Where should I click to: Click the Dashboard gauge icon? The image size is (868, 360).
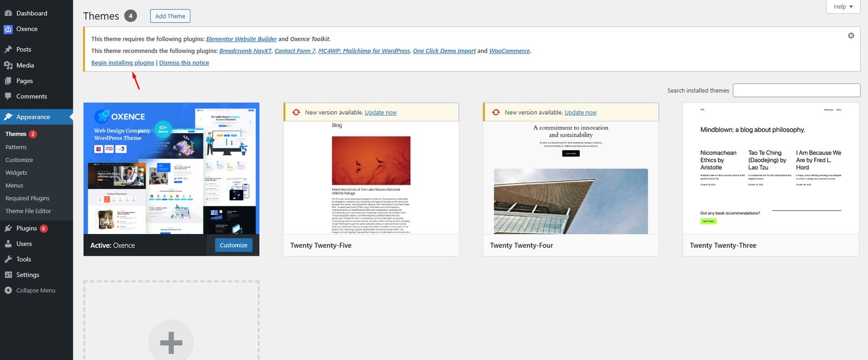click(8, 13)
